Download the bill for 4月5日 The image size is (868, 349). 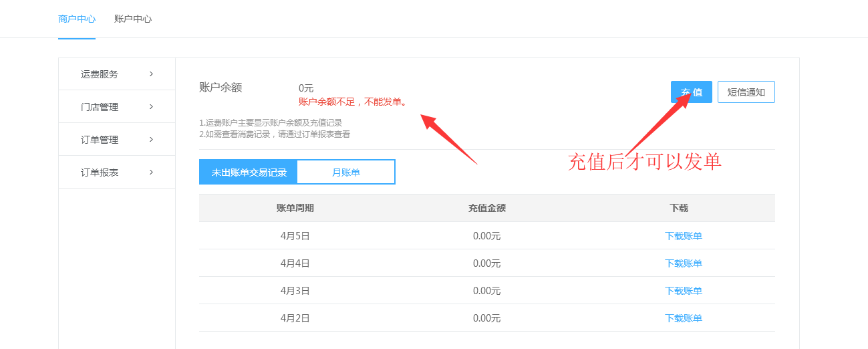[684, 236]
